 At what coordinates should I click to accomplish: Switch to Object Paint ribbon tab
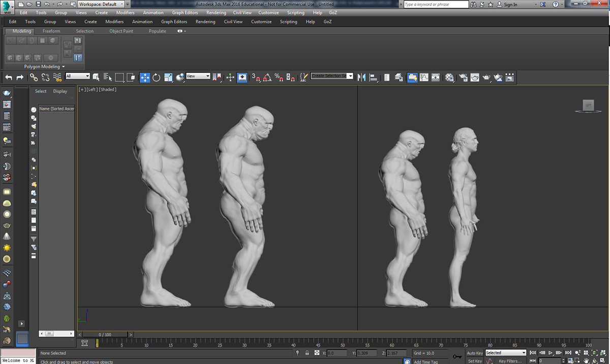tap(121, 31)
